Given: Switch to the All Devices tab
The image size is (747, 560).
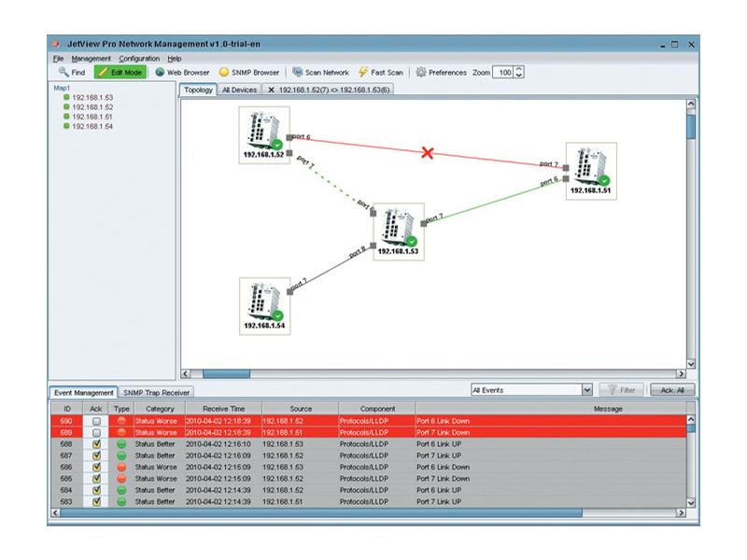Looking at the screenshot, I should 240,90.
